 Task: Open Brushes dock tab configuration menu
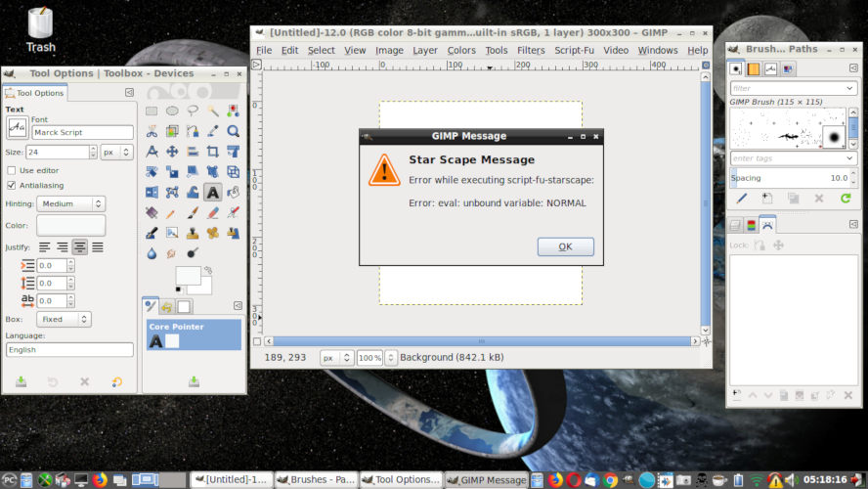(853, 68)
